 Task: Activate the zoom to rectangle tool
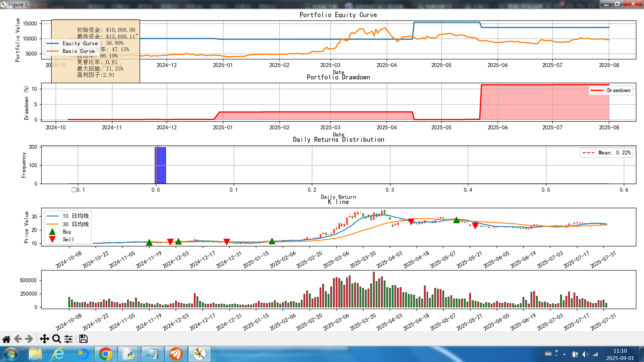(x=56, y=339)
